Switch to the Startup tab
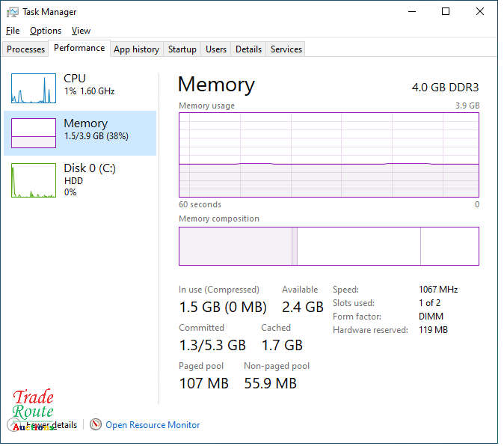Viewport: 504px width, 446px height. (x=182, y=49)
